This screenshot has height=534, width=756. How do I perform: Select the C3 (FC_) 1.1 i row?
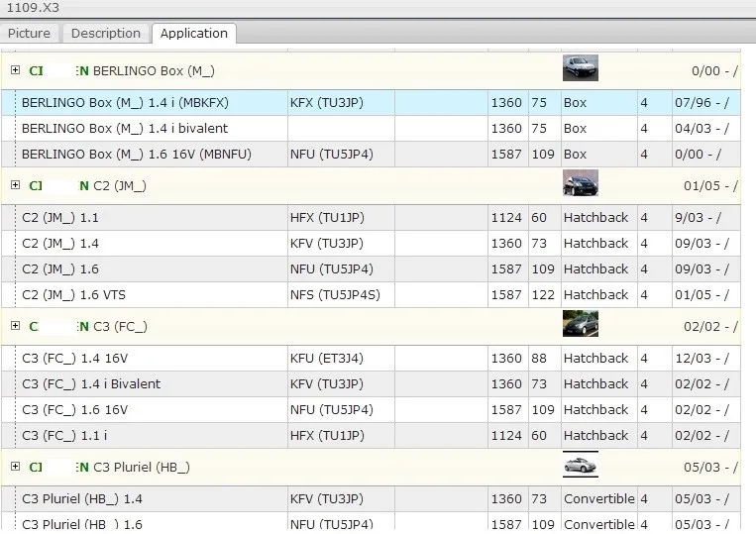tap(371, 436)
